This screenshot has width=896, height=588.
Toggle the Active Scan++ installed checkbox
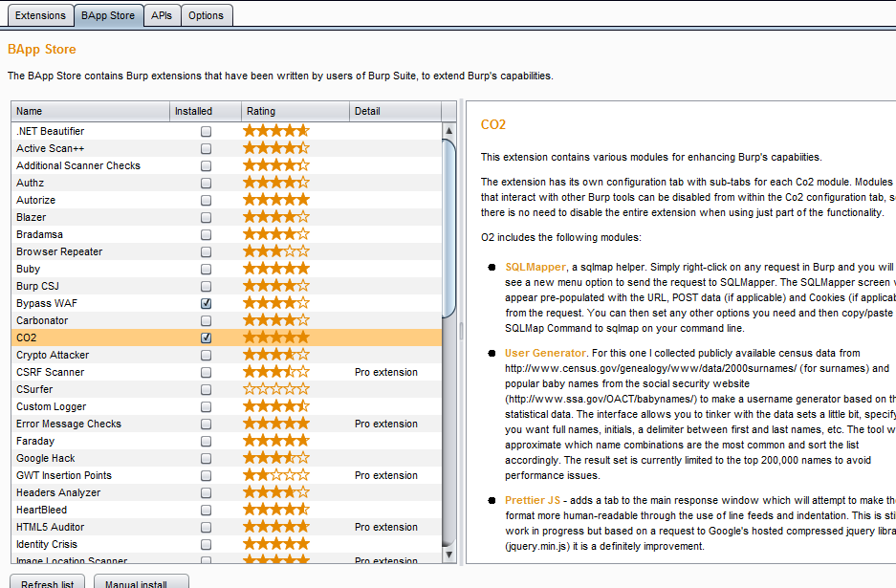tap(206, 148)
